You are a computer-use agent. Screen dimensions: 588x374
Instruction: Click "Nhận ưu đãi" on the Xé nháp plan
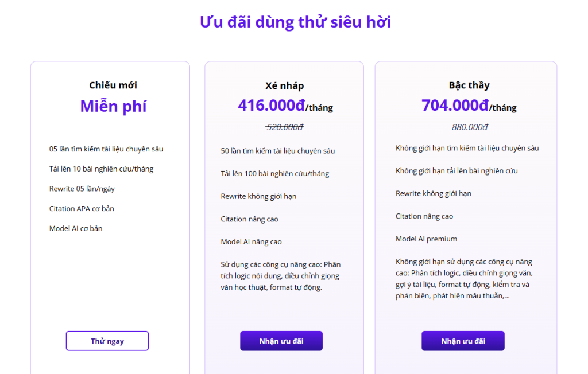pyautogui.click(x=281, y=341)
